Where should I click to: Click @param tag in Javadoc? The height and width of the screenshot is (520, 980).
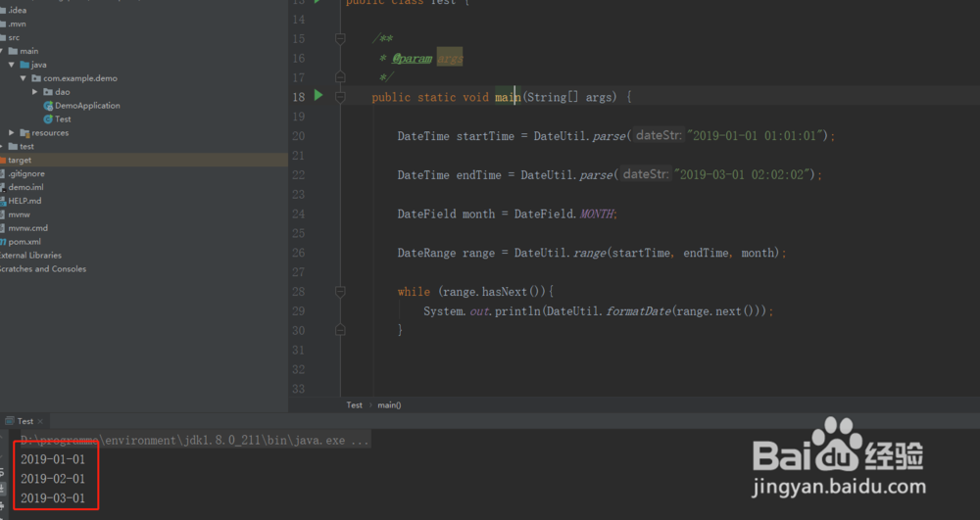(x=412, y=58)
